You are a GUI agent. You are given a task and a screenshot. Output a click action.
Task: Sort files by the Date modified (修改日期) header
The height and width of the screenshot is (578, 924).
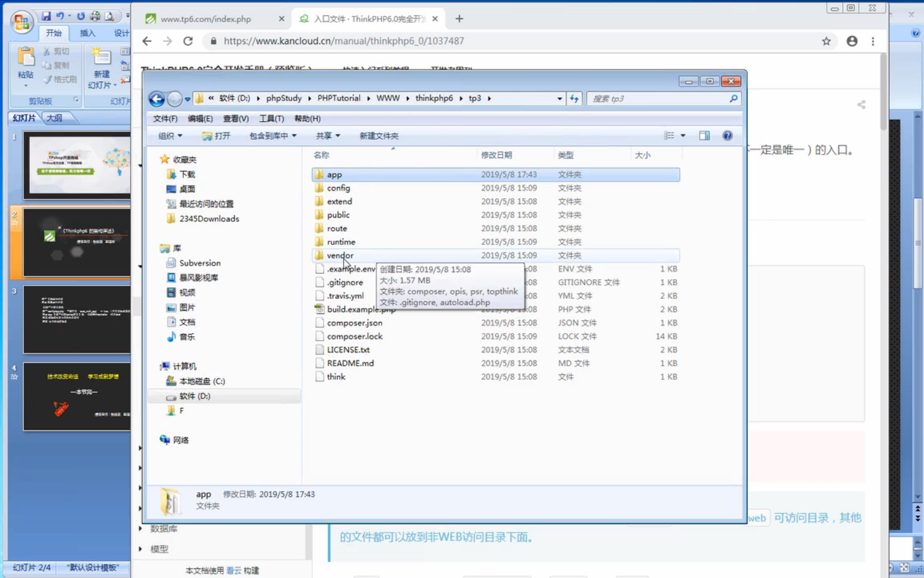click(x=496, y=155)
